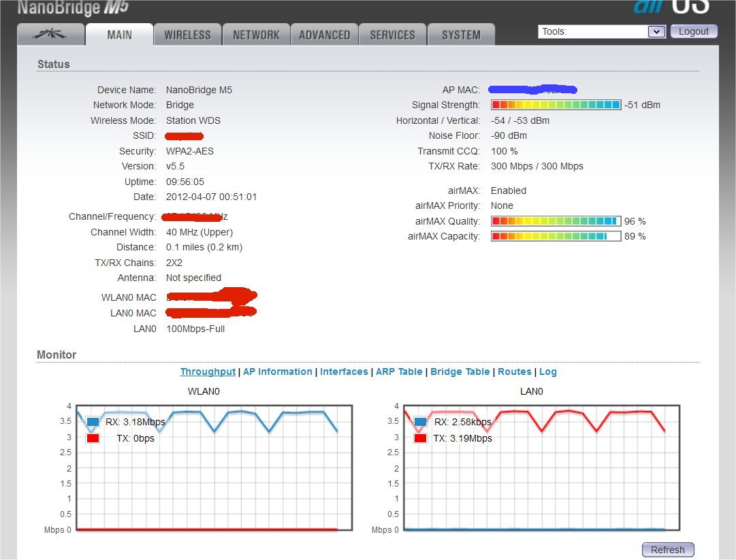736x560 pixels.
Task: Click the Monitor section heading
Action: click(x=57, y=355)
